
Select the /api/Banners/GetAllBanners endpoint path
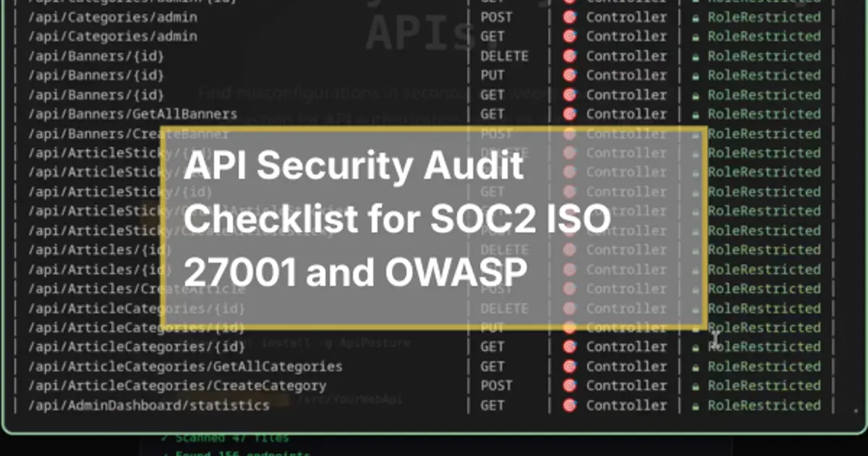click(x=132, y=114)
